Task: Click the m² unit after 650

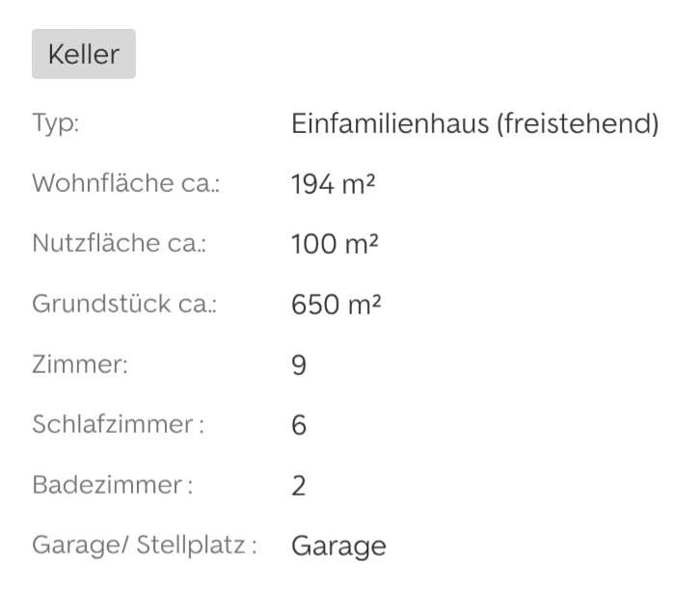Action: click(x=363, y=305)
